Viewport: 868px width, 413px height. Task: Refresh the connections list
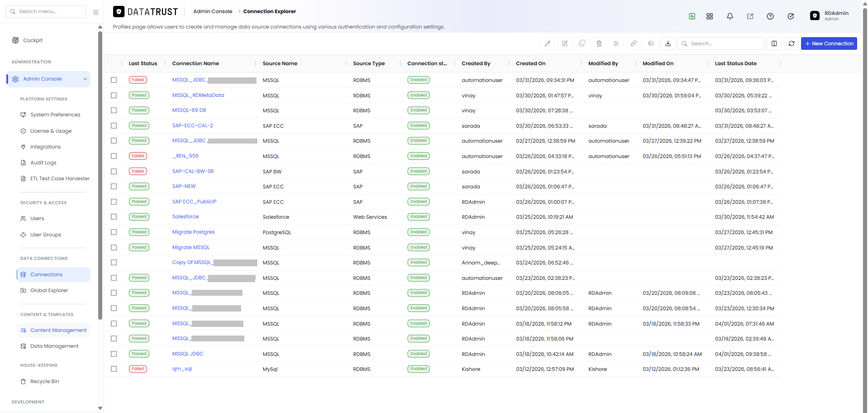pos(791,43)
